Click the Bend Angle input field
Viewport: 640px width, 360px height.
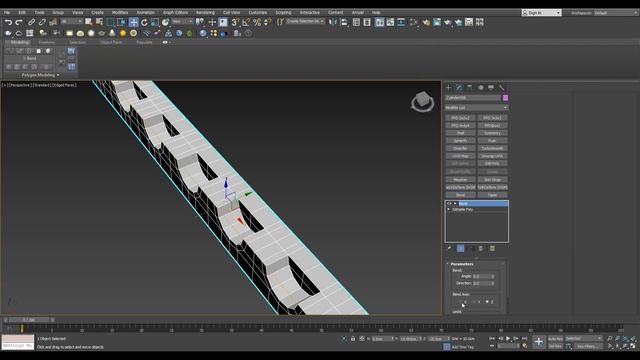coord(481,276)
